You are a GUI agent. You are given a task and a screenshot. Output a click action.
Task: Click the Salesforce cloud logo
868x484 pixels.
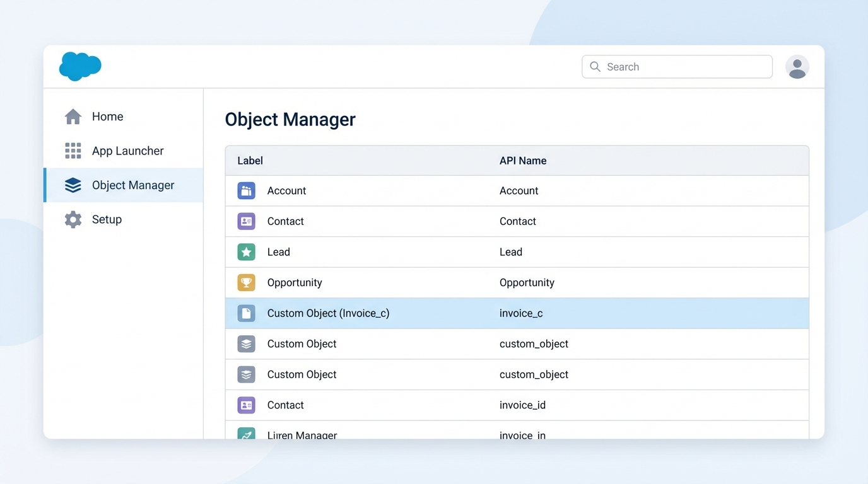[80, 66]
